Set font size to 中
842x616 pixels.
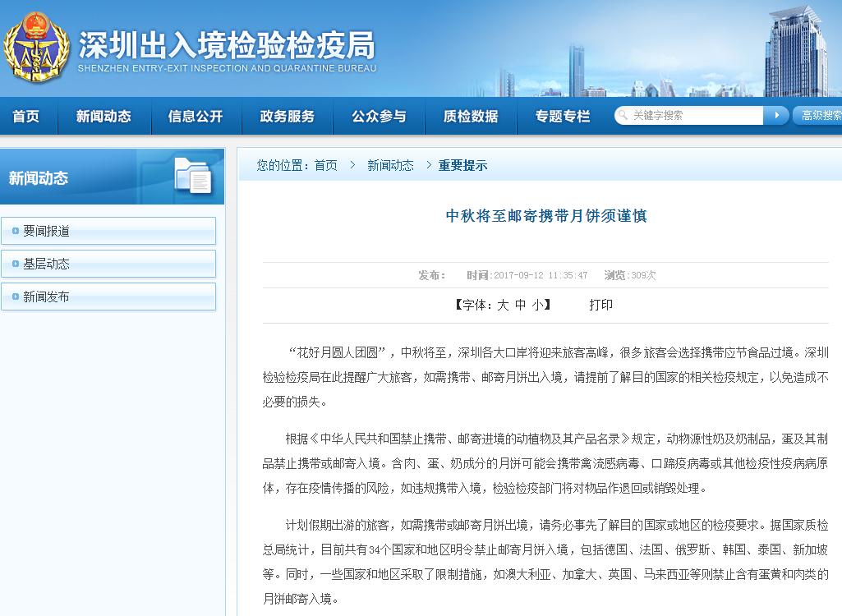pos(520,305)
